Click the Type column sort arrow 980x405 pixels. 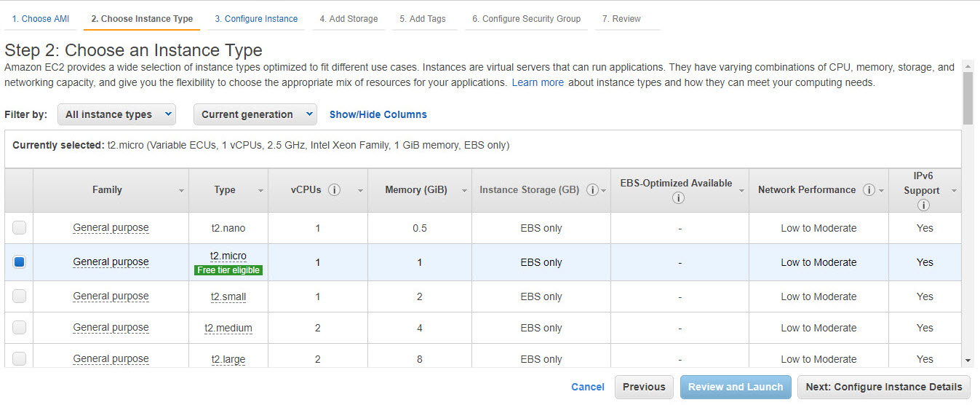(x=260, y=191)
